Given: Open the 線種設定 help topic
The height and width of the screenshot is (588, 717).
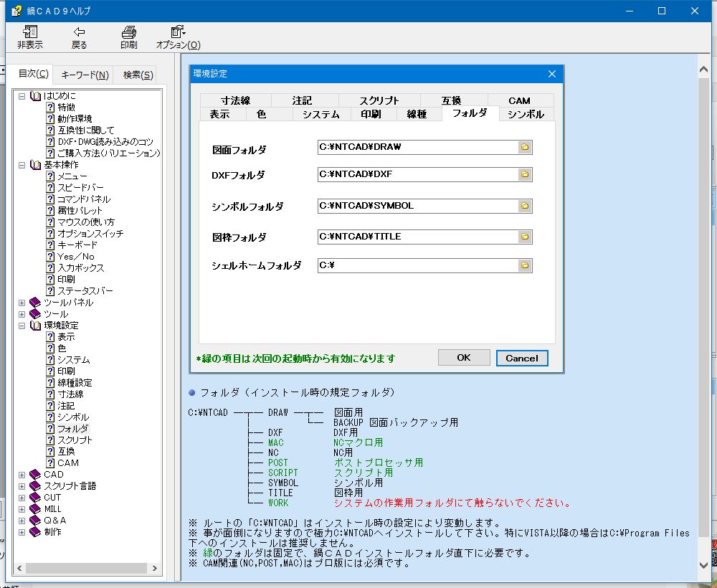Looking at the screenshot, I should [75, 383].
